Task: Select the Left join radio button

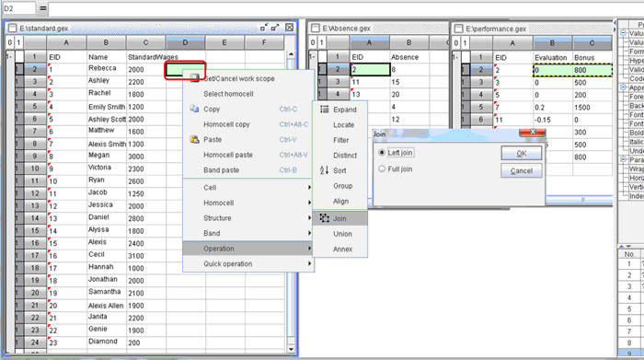Action: click(382, 153)
